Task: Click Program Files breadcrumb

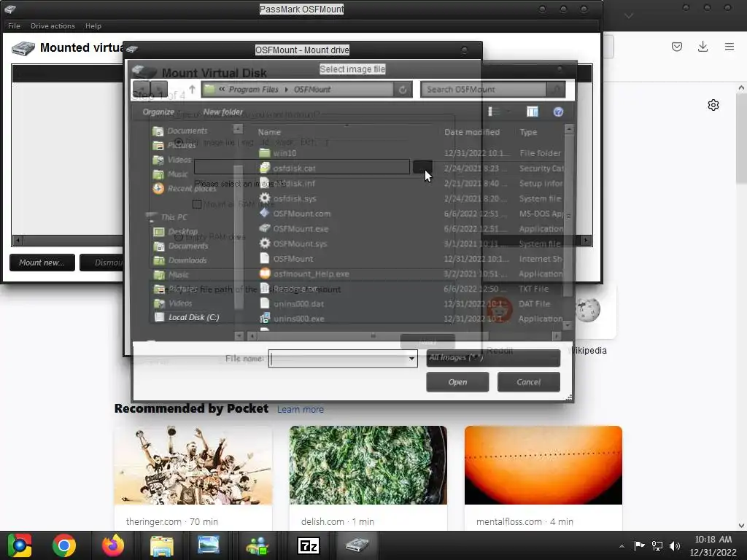Action: point(253,90)
